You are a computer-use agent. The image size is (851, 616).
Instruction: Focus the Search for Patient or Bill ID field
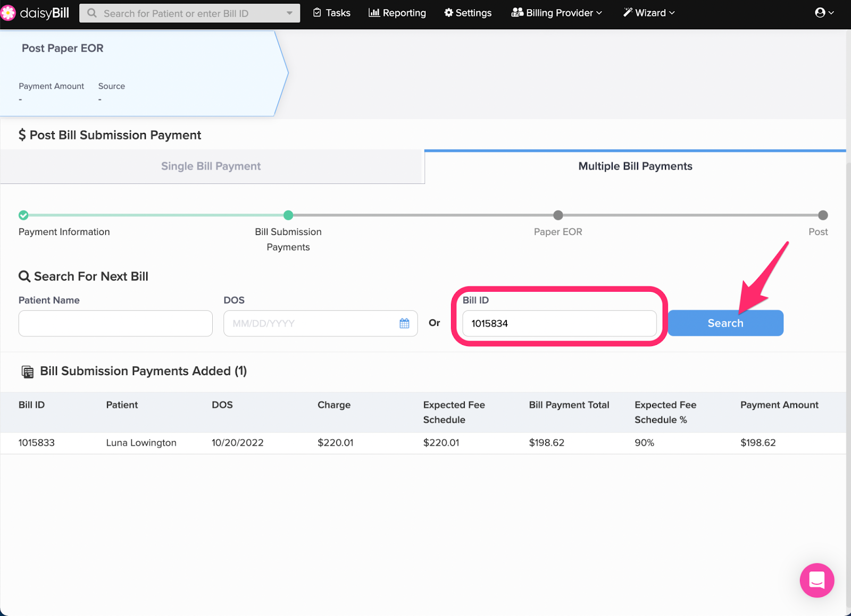coord(189,13)
